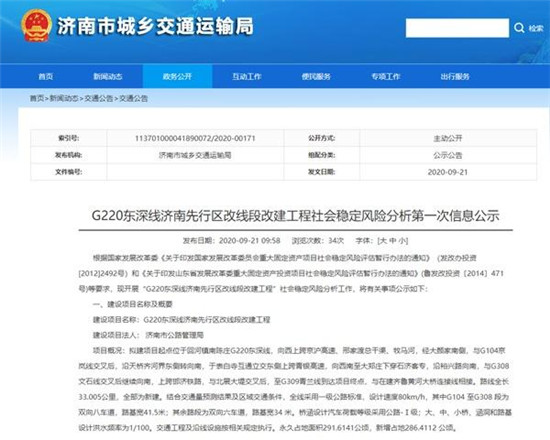Set font size to 大

click(383, 241)
